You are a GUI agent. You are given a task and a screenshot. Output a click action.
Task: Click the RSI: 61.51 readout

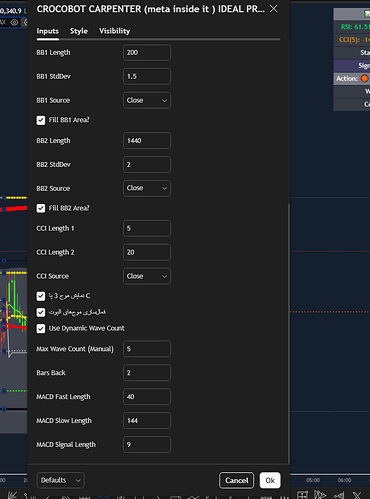(x=355, y=27)
